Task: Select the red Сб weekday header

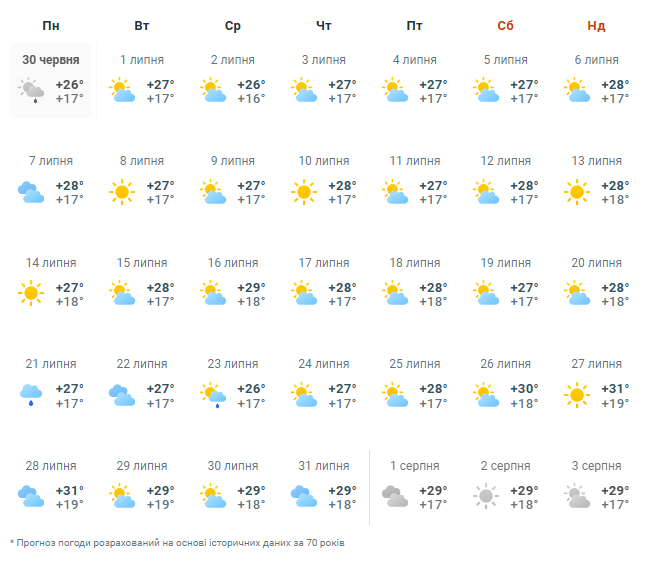Action: click(505, 24)
